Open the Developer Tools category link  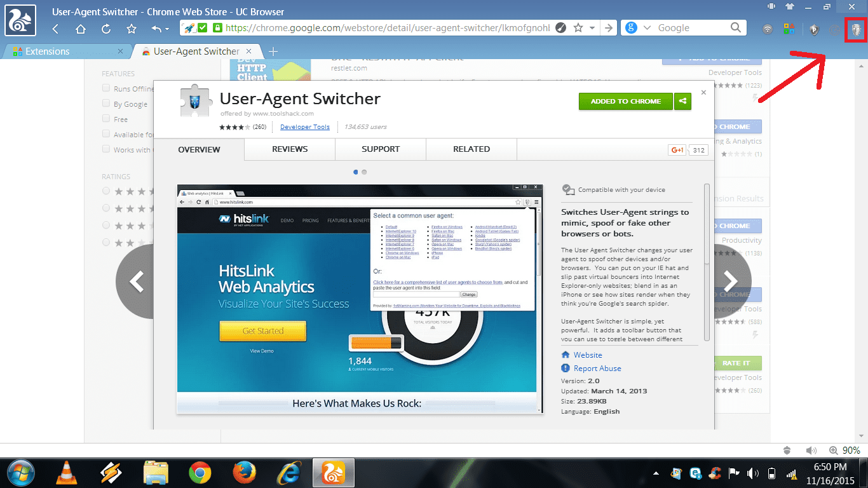click(304, 127)
